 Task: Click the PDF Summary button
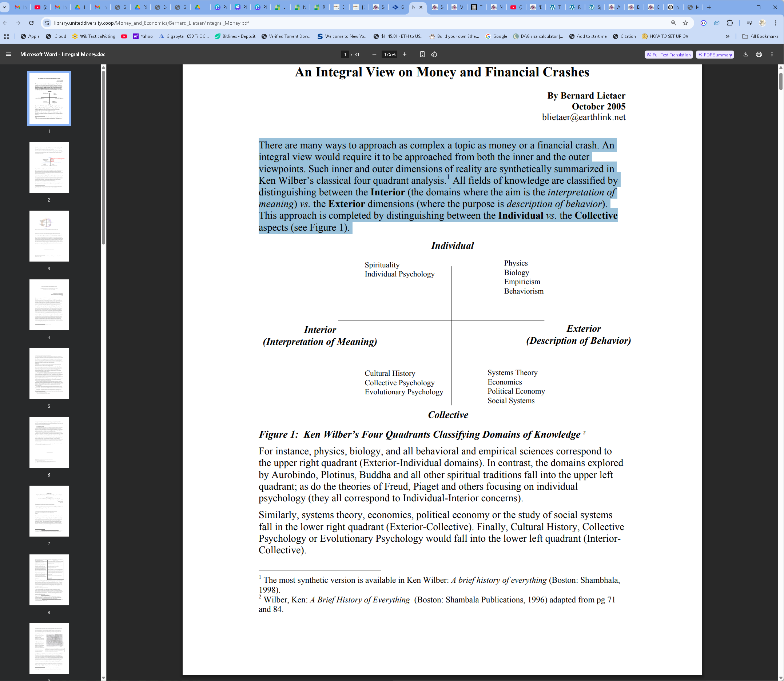point(715,55)
